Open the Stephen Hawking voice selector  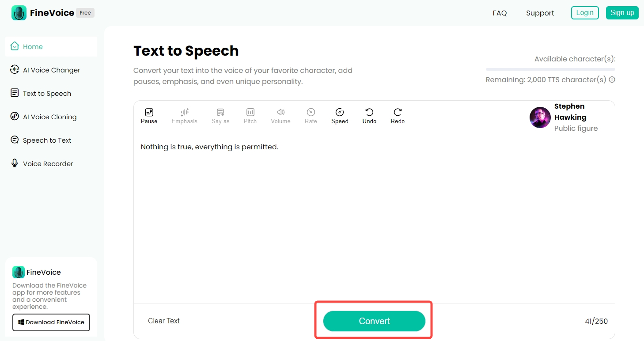point(570,117)
